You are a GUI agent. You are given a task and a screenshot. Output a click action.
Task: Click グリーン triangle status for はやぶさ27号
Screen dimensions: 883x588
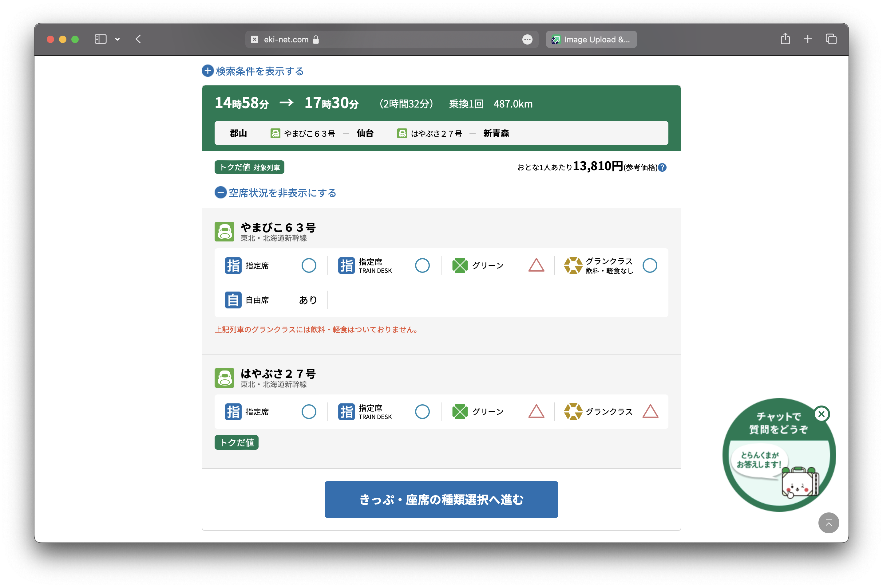(536, 412)
